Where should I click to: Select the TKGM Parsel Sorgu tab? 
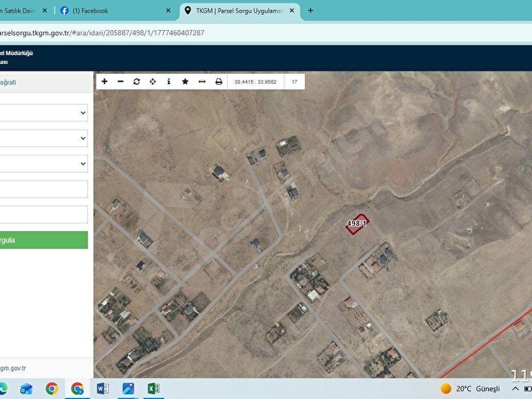(x=239, y=11)
